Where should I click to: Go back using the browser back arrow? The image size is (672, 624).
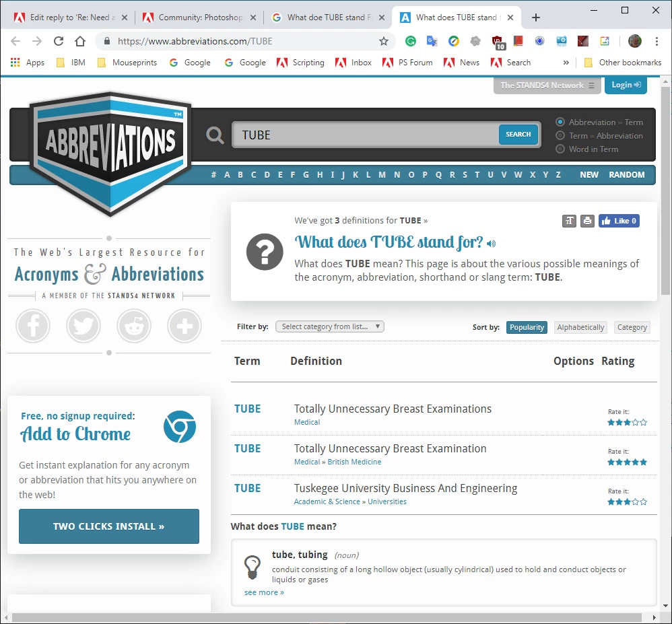(15, 41)
